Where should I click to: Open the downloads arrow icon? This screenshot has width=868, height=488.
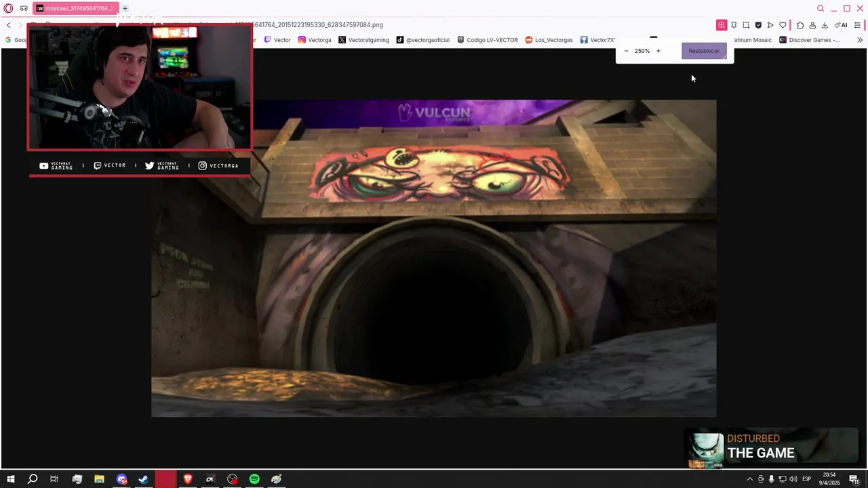[x=825, y=25]
